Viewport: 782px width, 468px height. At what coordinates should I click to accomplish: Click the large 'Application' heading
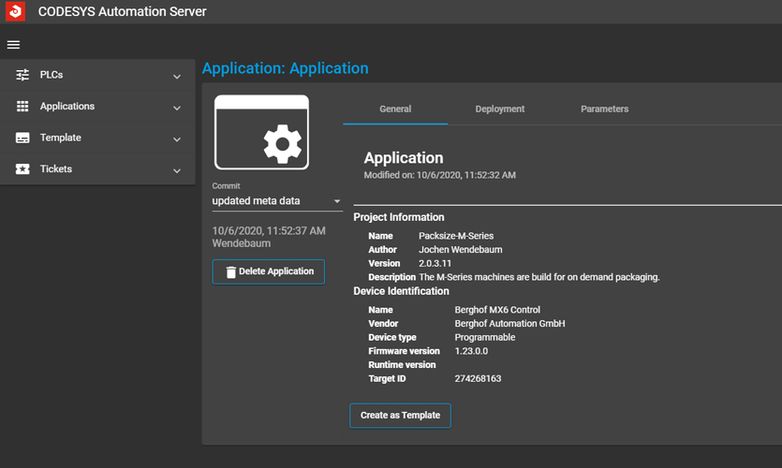coord(403,158)
